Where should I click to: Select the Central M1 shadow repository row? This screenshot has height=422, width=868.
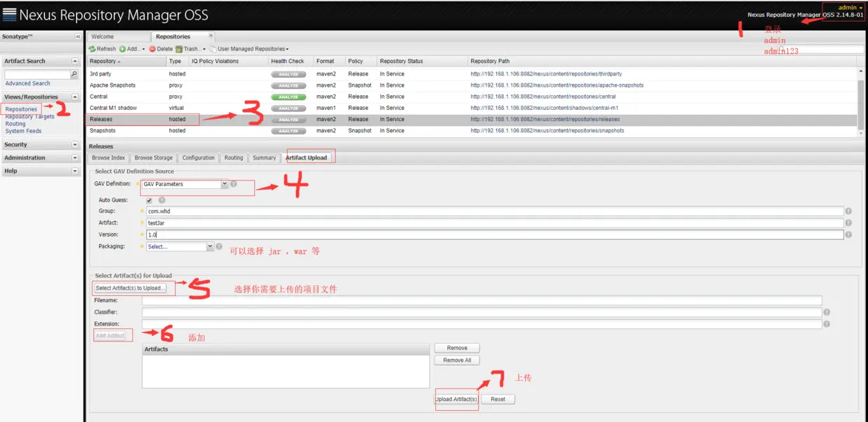point(472,108)
